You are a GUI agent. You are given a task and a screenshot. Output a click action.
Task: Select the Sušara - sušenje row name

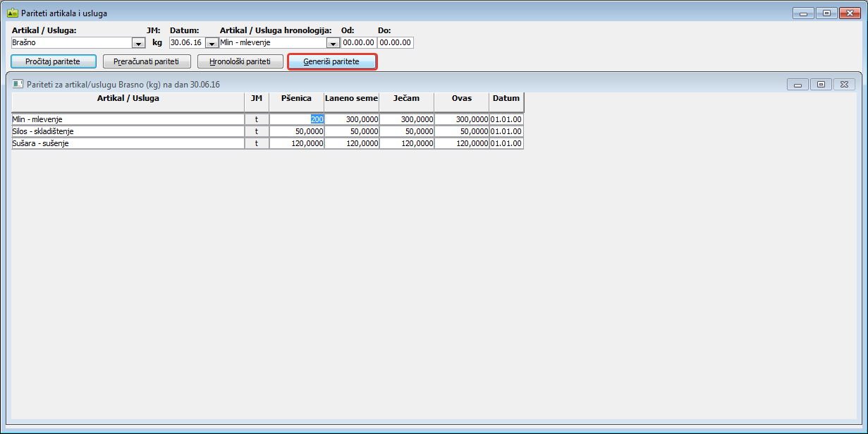128,143
